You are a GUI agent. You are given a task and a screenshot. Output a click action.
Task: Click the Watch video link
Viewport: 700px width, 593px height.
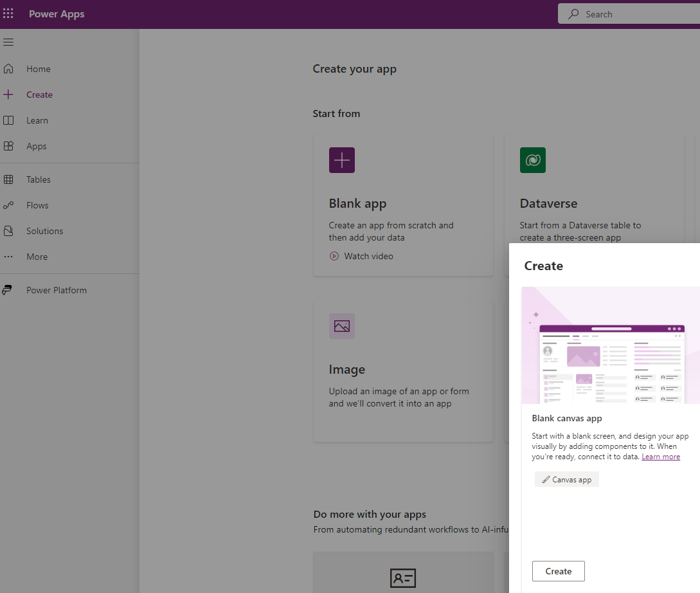pyautogui.click(x=368, y=256)
